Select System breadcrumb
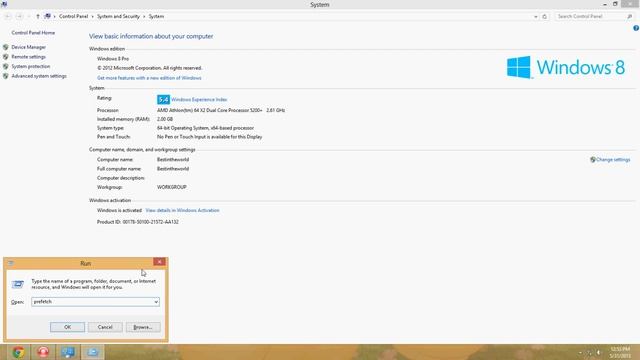Screen dimensions: 640x360 [156, 16]
